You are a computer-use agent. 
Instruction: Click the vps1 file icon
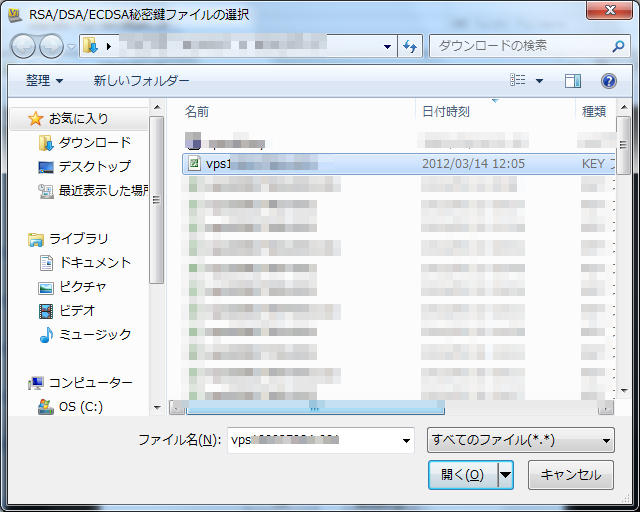[x=194, y=163]
